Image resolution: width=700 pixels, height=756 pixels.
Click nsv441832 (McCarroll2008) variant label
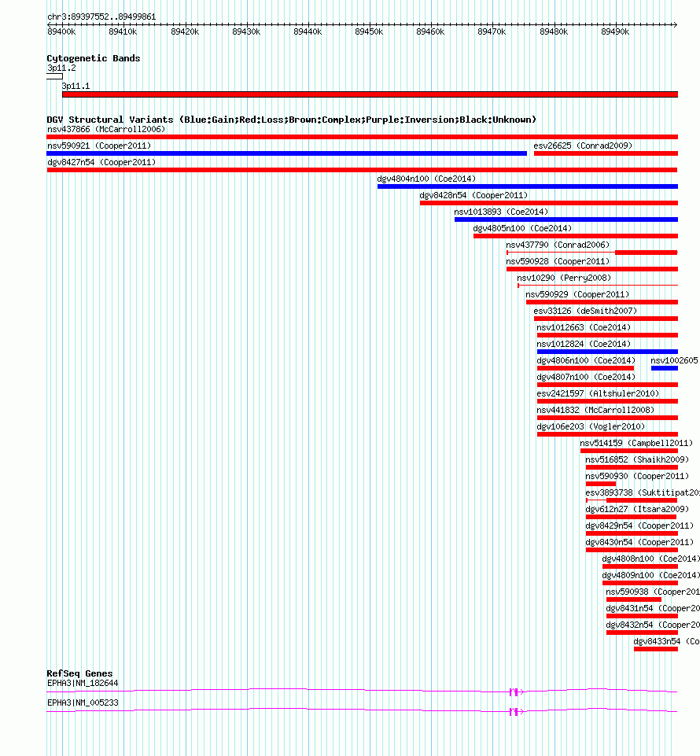[595, 410]
